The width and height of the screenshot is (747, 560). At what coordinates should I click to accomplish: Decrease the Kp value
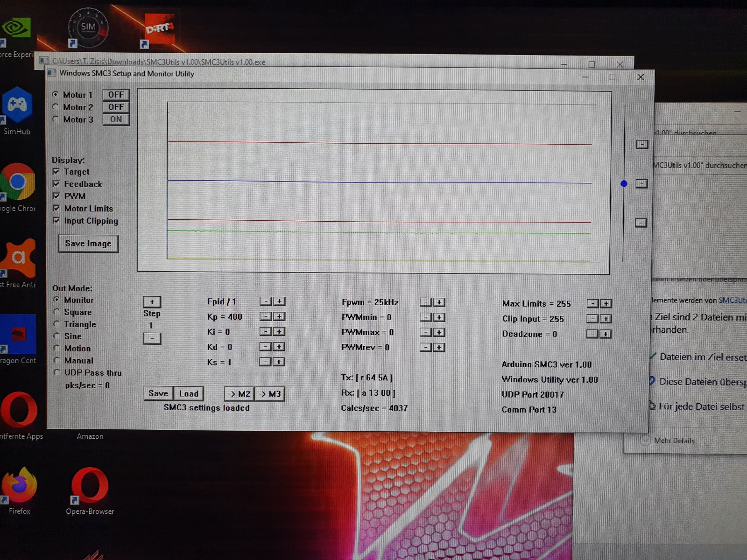tap(266, 316)
